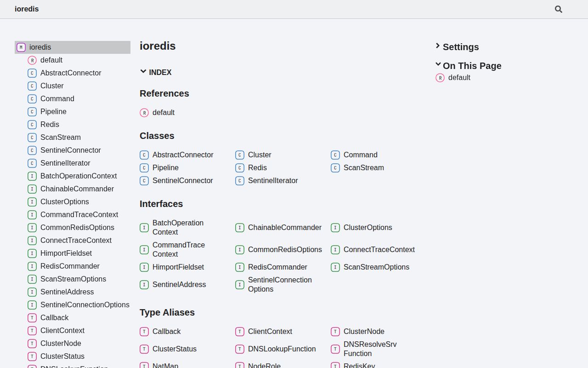Viewport: 588px width, 368px height.
Task: Click the C icon beside index Redis
Action: pyautogui.click(x=240, y=168)
